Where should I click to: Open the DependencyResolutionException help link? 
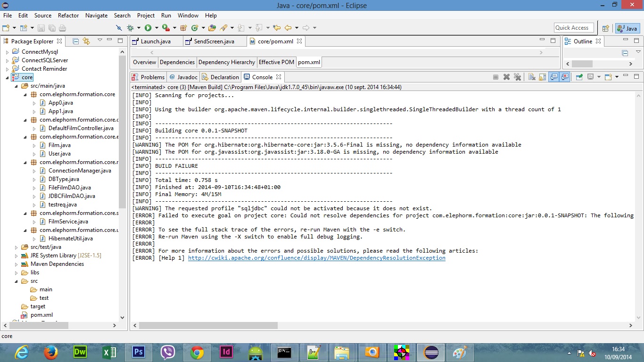(316, 258)
